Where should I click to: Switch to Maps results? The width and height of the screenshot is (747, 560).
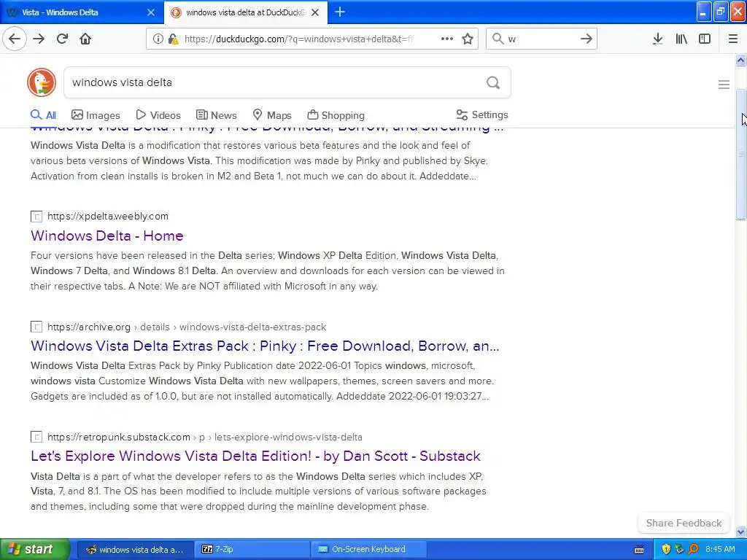(272, 114)
